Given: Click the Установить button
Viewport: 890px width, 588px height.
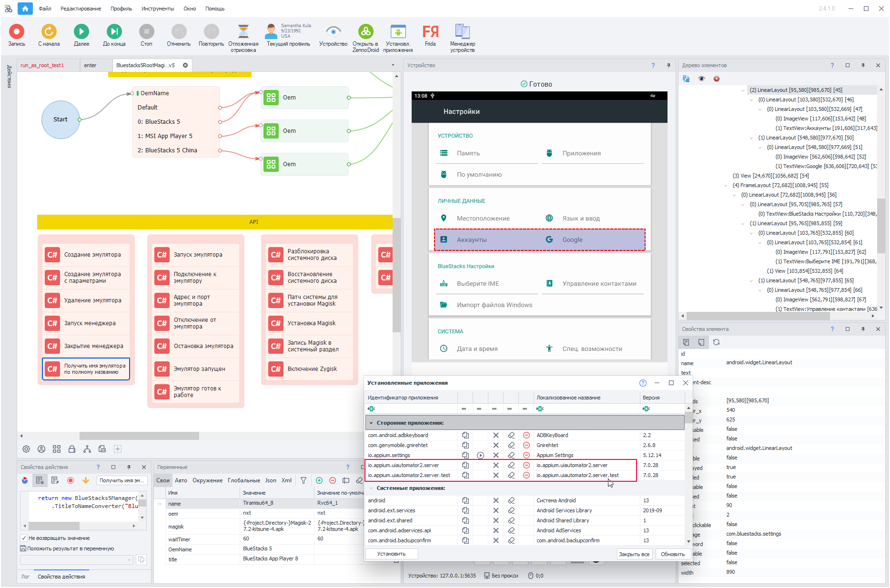Looking at the screenshot, I should coord(391,554).
